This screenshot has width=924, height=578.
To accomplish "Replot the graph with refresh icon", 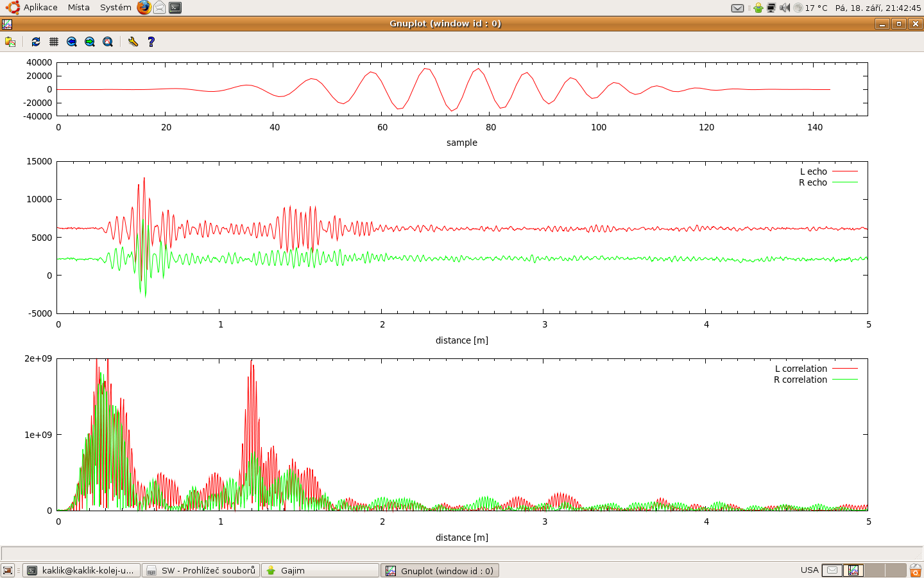I will 36,42.
